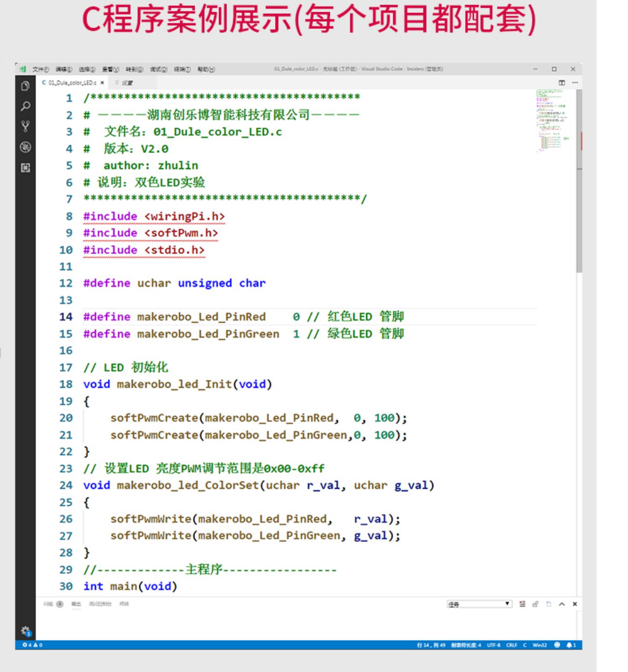Screen dimensions: 628x672
Task: Click 'makerobo_Led_PinGreen' on line 15
Action: (x=208, y=334)
